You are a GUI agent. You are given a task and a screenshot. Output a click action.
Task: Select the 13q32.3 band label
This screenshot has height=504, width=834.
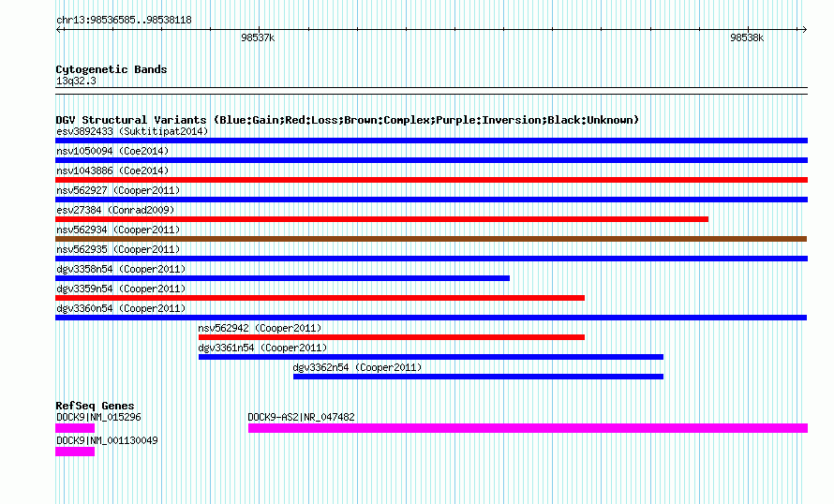point(76,81)
